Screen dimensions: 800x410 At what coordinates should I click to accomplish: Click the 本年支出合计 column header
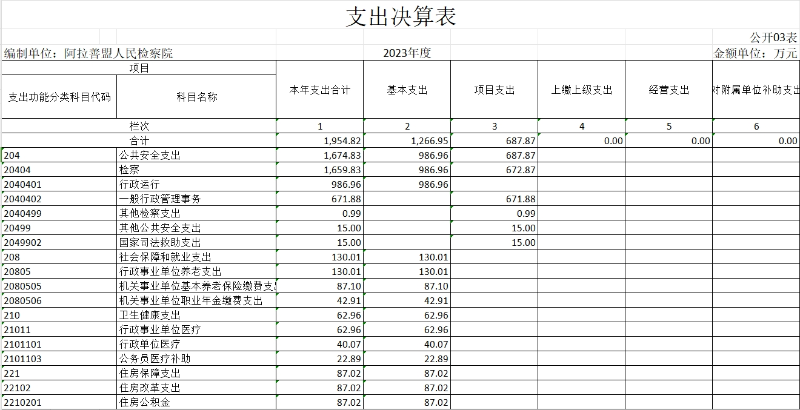(320, 90)
